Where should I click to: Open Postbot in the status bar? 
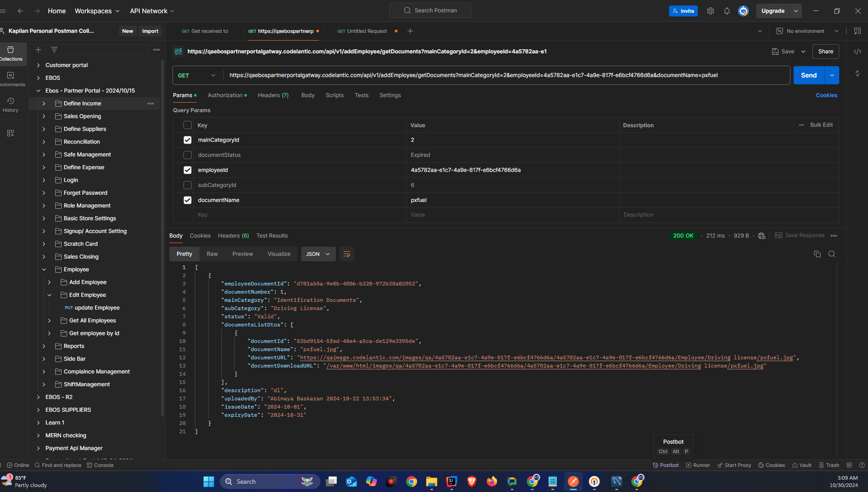click(666, 465)
